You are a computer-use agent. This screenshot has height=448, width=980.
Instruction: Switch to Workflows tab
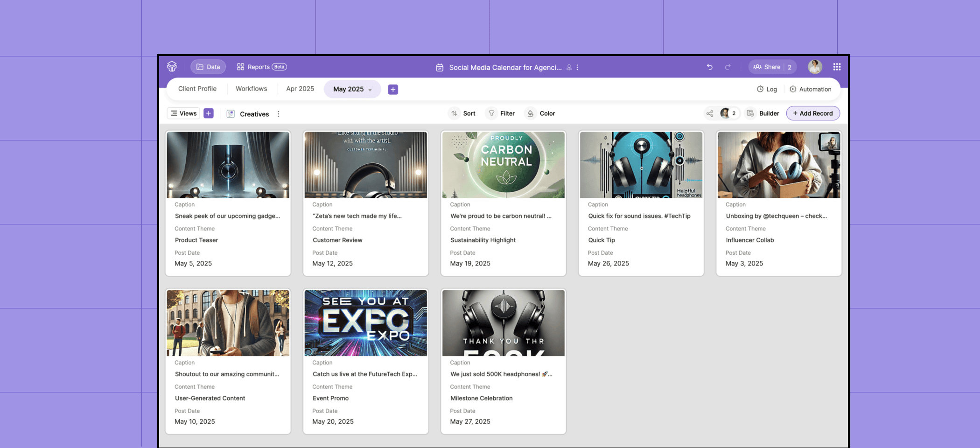(x=252, y=89)
